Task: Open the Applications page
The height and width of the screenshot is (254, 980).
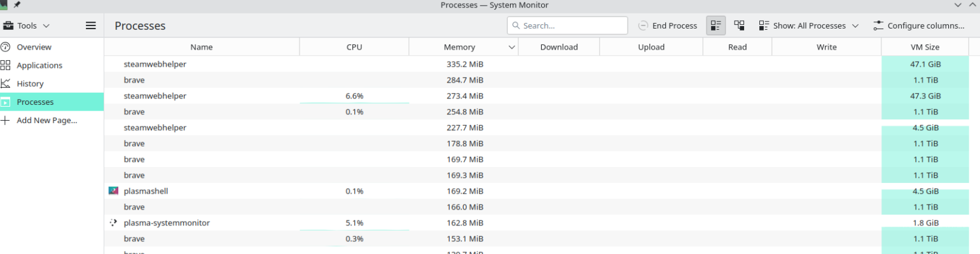Action: 52,65
